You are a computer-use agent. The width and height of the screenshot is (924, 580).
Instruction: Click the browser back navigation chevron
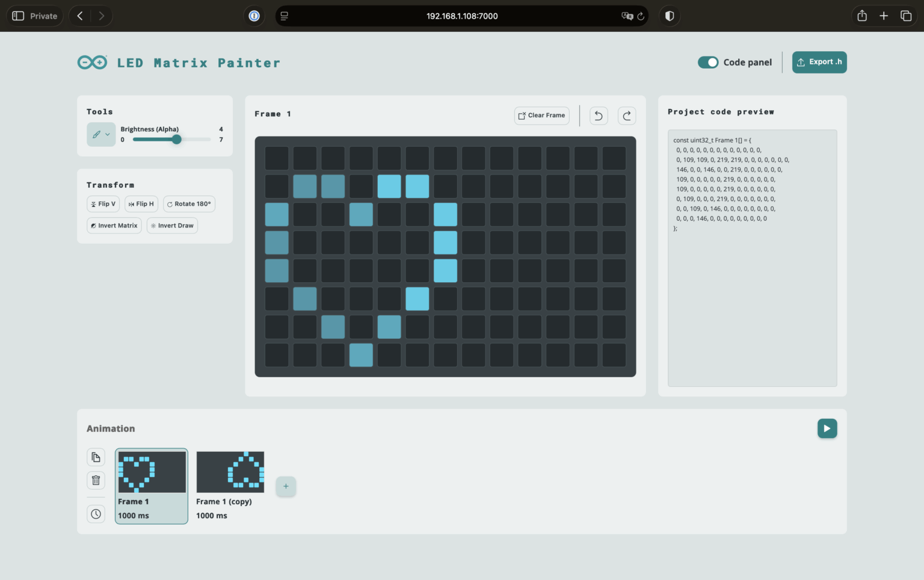point(79,16)
